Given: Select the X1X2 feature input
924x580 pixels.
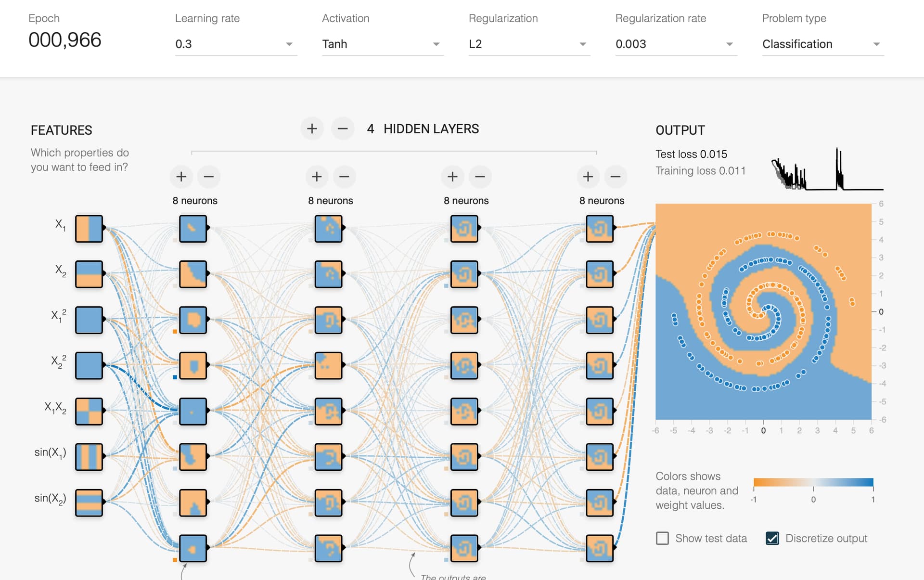Looking at the screenshot, I should tap(89, 411).
